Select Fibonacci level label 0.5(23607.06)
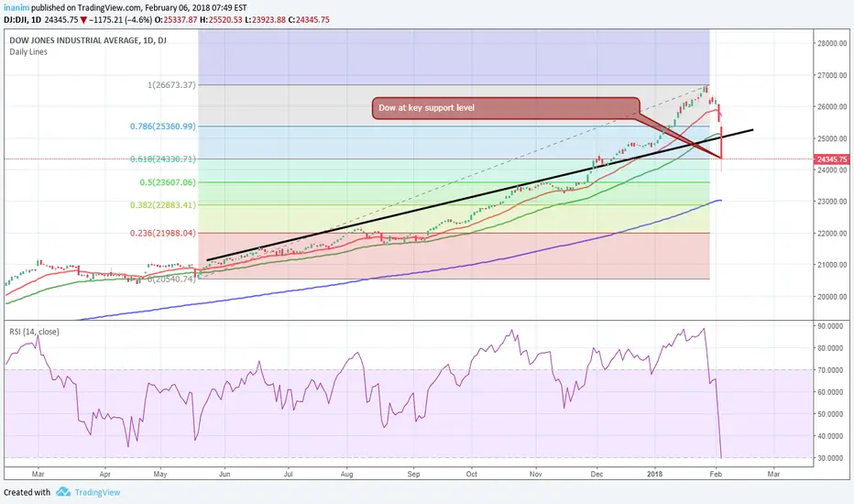The height and width of the screenshot is (504, 854). pos(168,182)
